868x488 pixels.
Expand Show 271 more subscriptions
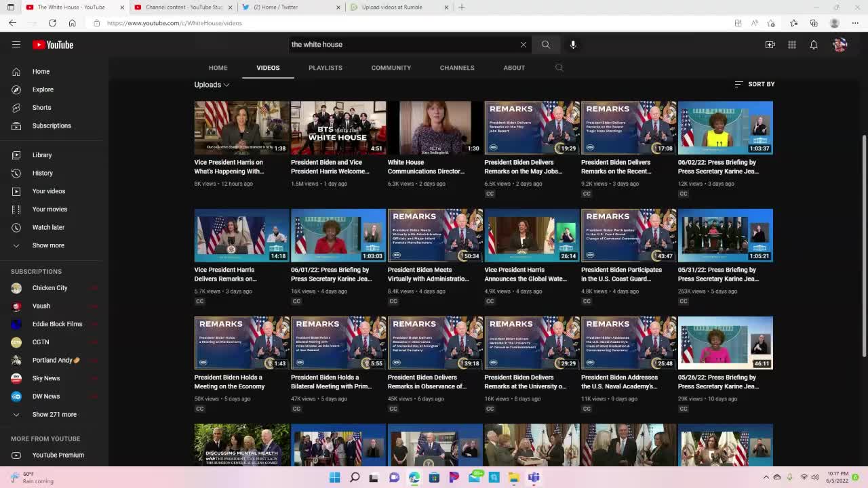click(54, 414)
